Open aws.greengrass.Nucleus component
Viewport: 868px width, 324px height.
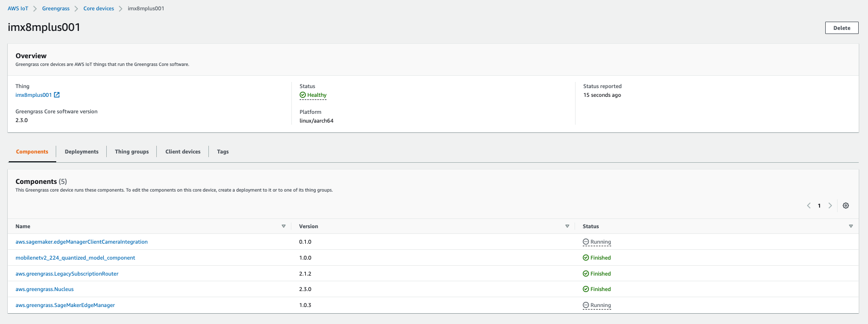tap(44, 289)
